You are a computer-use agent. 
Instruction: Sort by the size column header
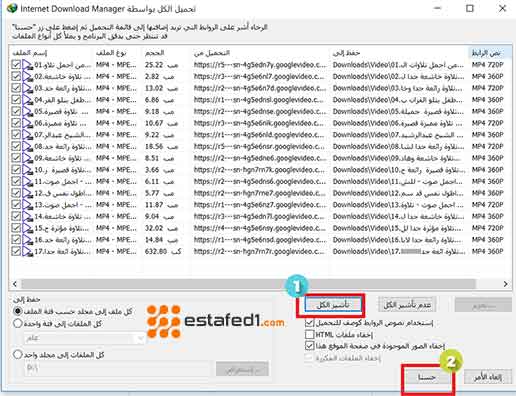(167, 53)
